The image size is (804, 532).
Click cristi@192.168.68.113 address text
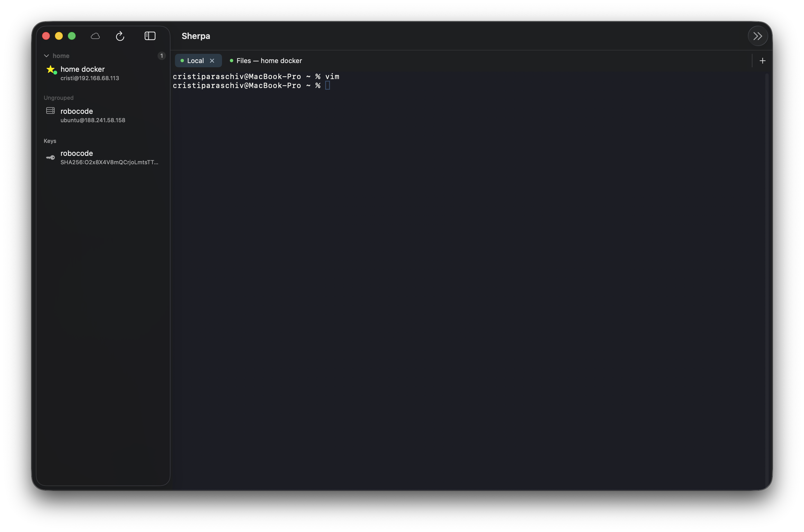tap(89, 78)
